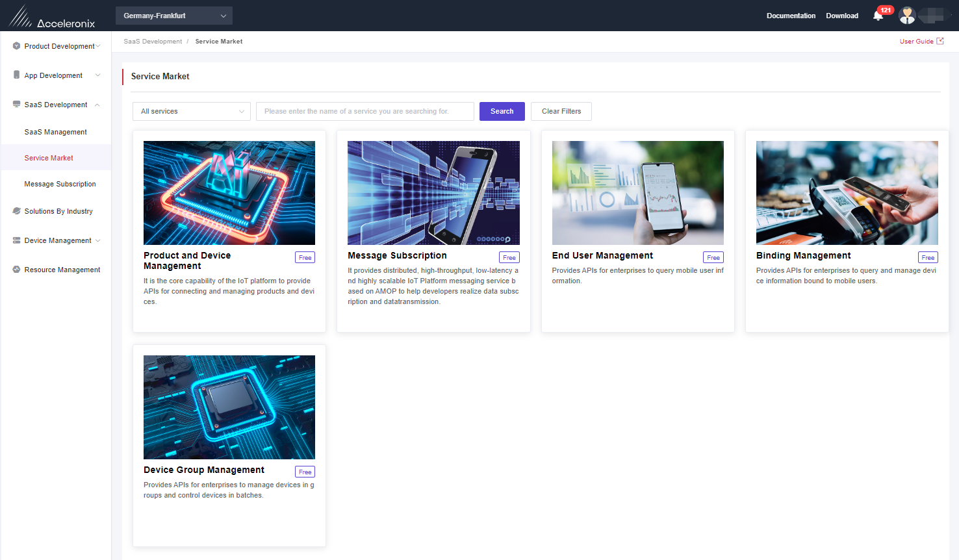This screenshot has width=959, height=560.
Task: Click the Resource Management icon
Action: click(x=17, y=270)
